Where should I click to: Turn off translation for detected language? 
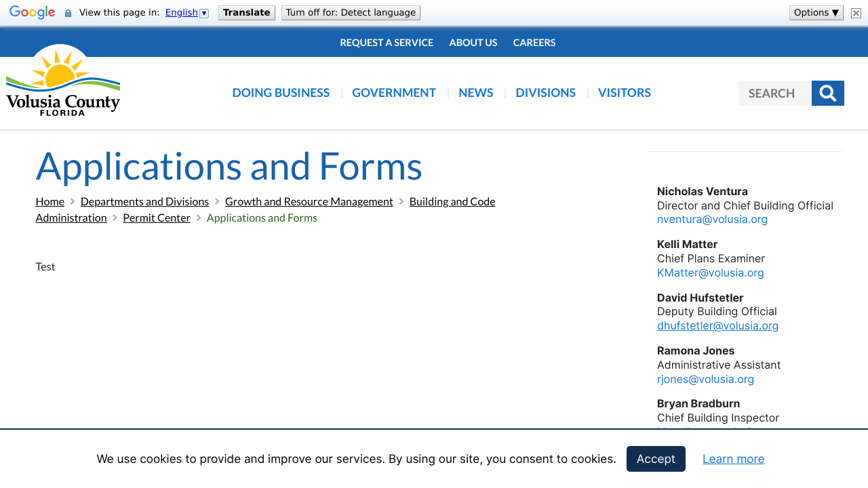pos(351,13)
